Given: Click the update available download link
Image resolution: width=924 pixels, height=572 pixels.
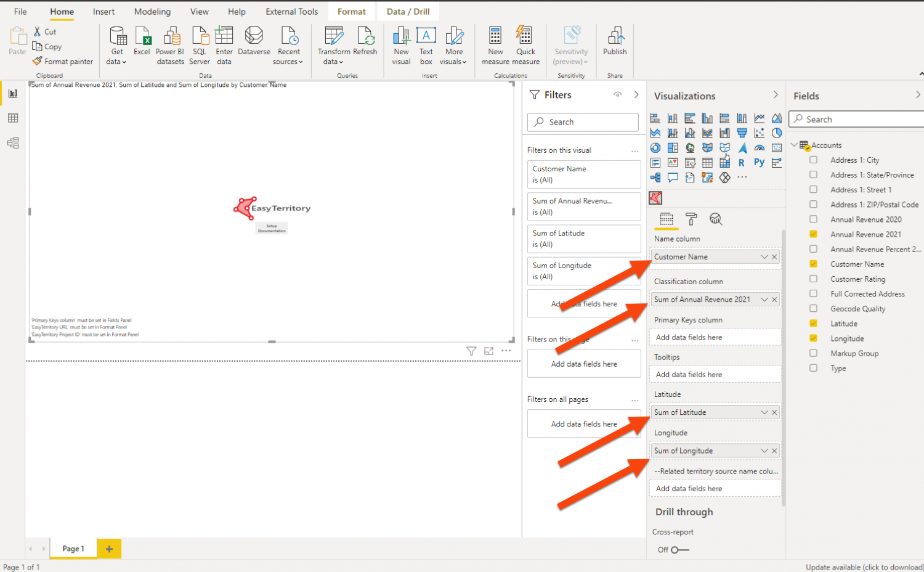Looking at the screenshot, I should click(864, 566).
